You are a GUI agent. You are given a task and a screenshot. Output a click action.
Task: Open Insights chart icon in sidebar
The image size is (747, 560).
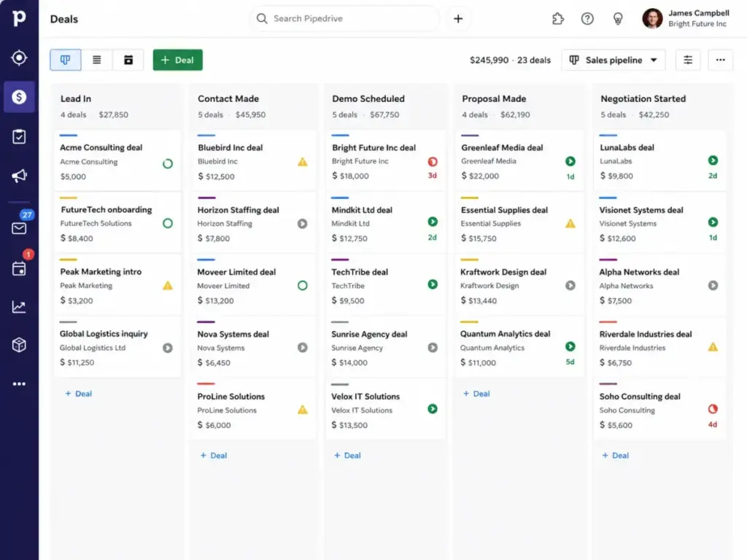click(x=19, y=307)
